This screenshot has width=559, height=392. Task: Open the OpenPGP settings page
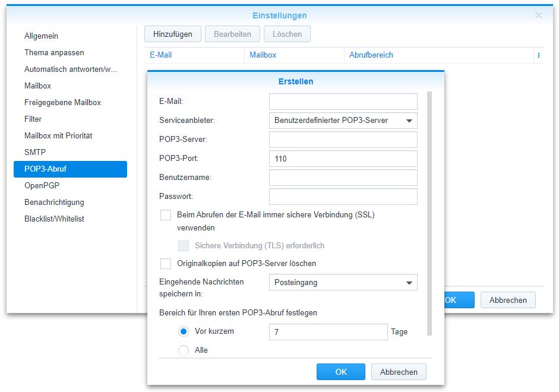point(42,185)
